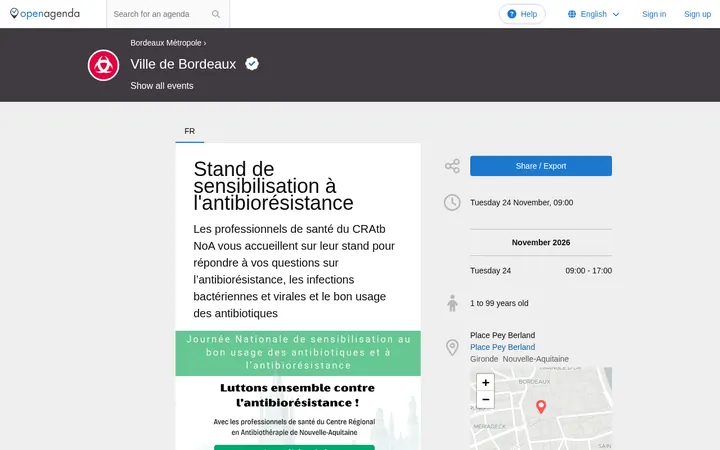Viewport: 720px width, 450px height.
Task: Click the Help question mark icon
Action: pyautogui.click(x=512, y=14)
